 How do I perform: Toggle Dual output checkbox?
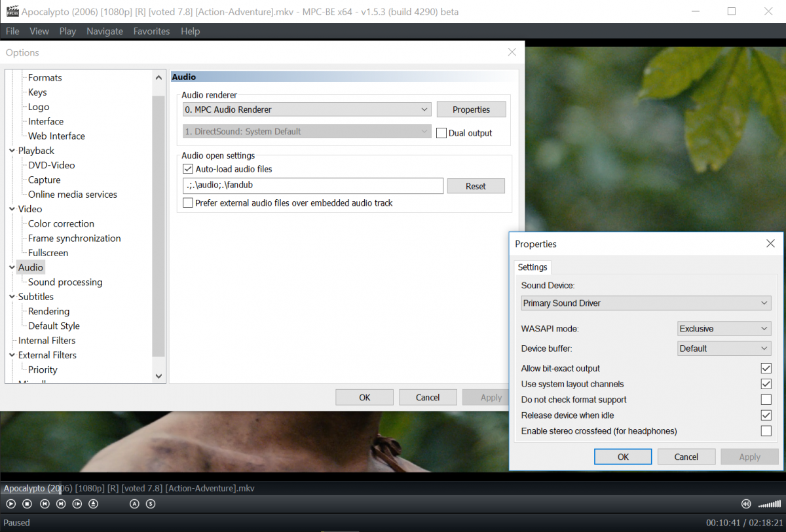[x=441, y=133]
